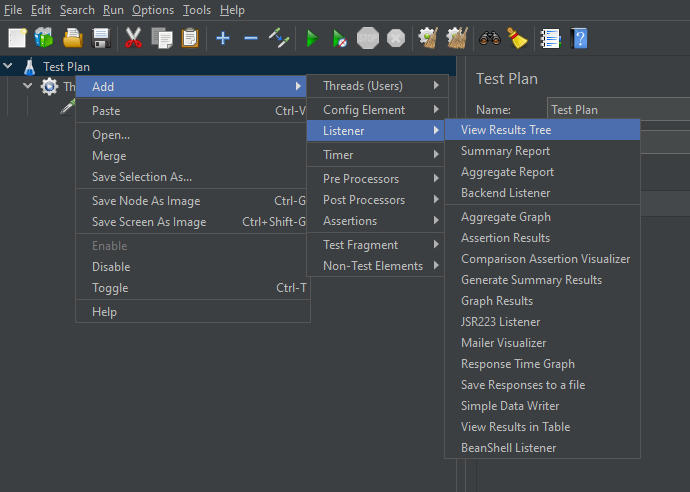Expand Threads (Users) submenu
The image size is (690, 492).
[378, 86]
